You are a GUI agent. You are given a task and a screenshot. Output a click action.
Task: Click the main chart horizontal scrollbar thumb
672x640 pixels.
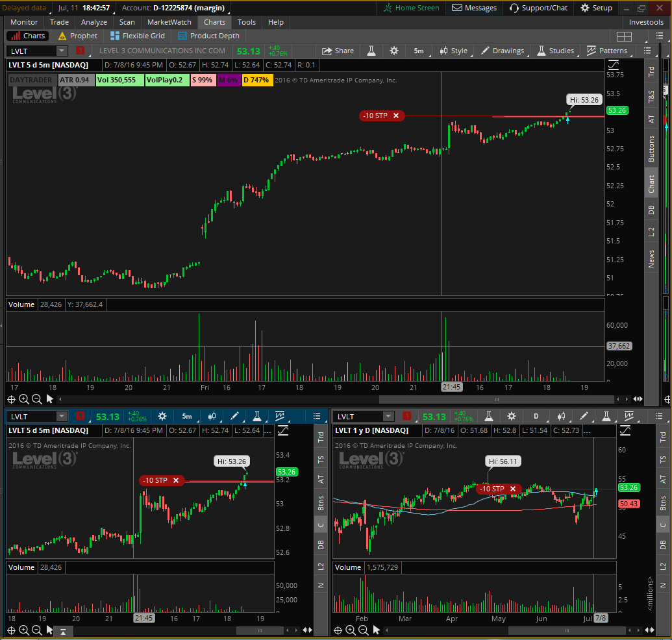point(497,399)
